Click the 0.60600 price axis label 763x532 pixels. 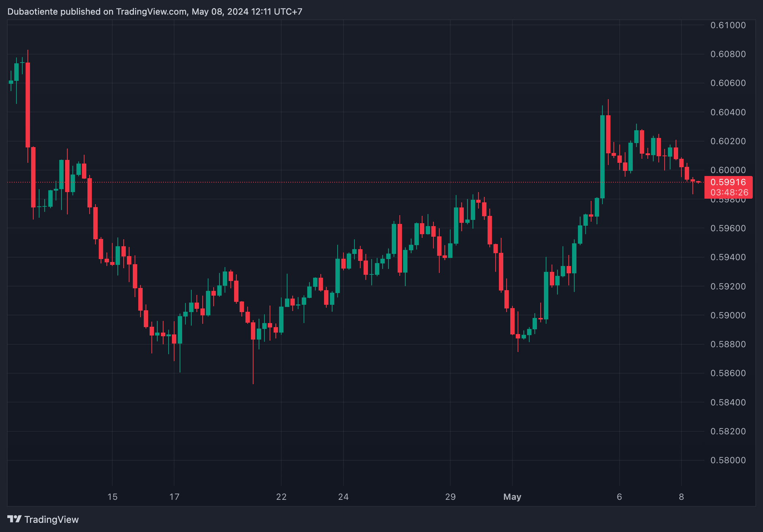point(728,83)
